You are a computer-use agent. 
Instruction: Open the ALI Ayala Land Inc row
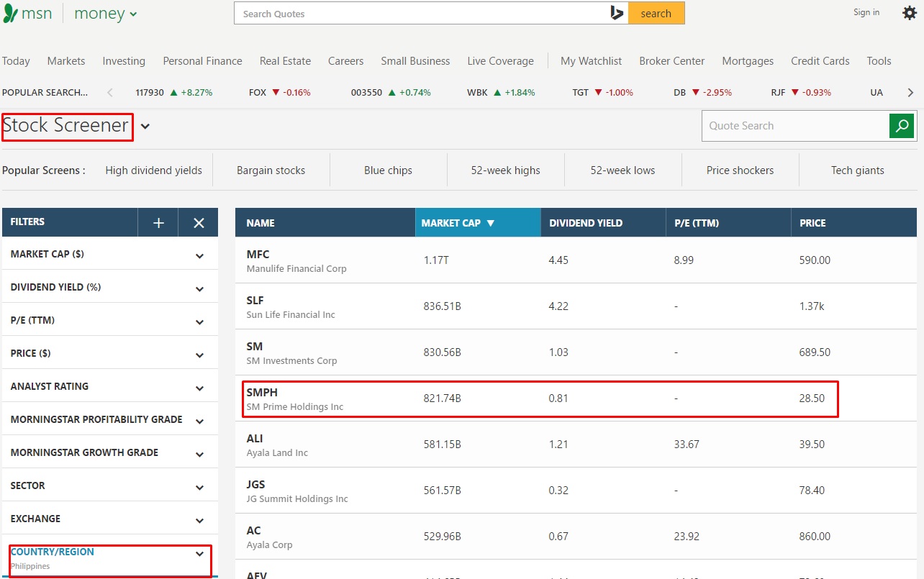pos(576,444)
